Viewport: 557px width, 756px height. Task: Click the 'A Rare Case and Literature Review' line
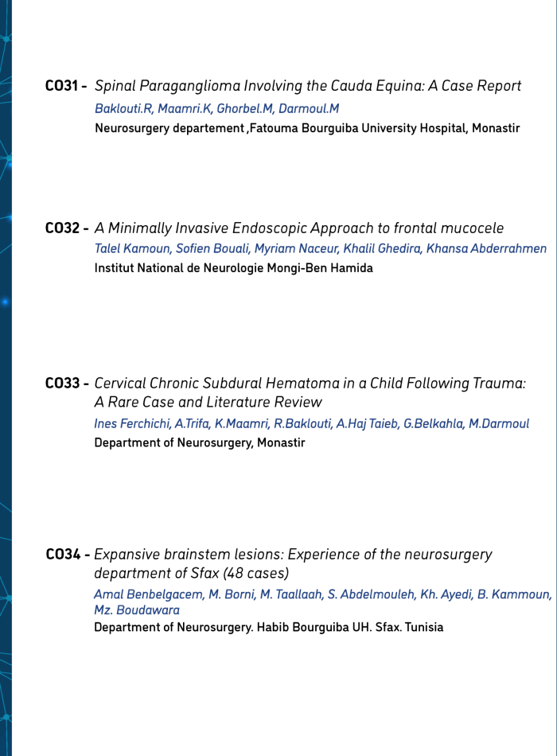point(208,403)
